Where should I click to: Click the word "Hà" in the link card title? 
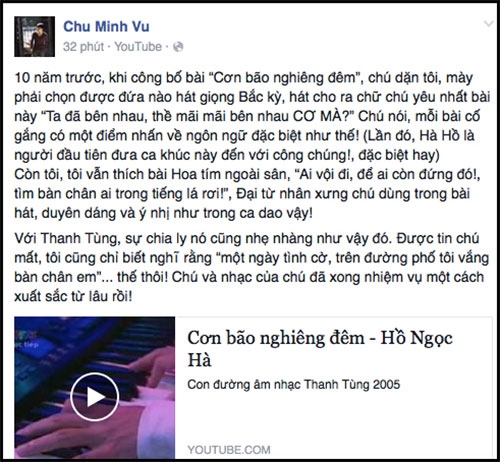tap(199, 360)
